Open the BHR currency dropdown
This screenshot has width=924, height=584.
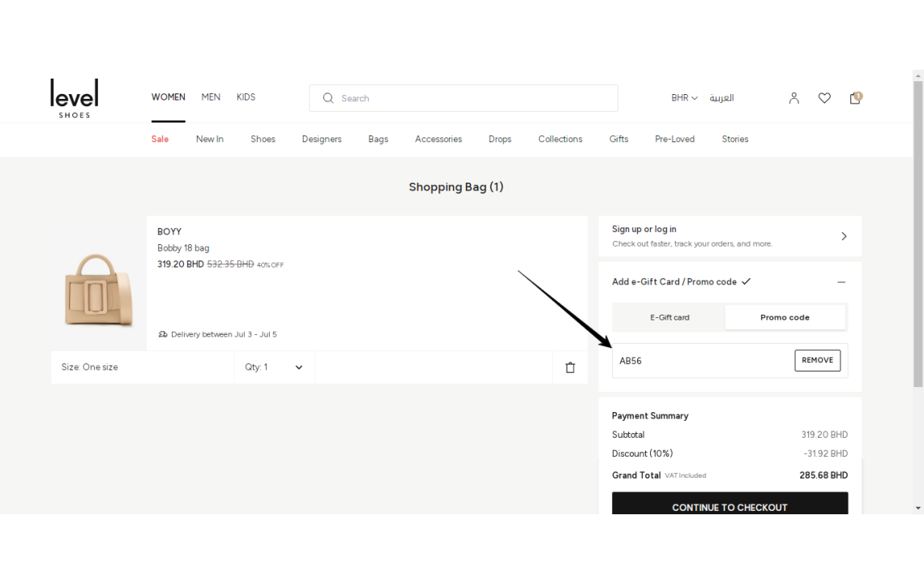pos(684,98)
